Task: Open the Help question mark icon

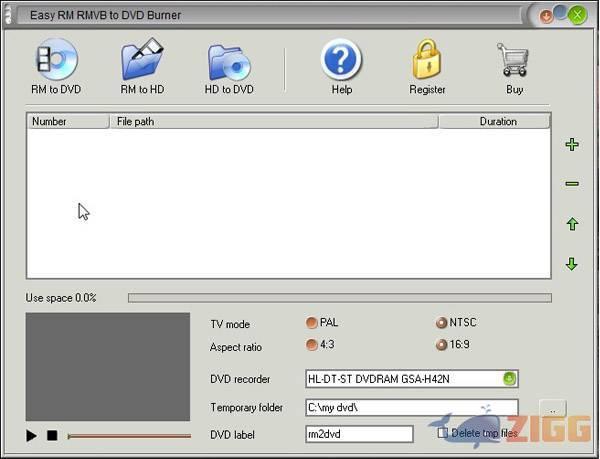Action: 341,62
